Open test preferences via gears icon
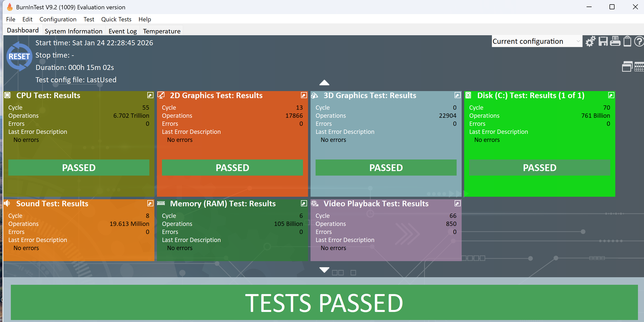644x322 pixels. tap(590, 42)
